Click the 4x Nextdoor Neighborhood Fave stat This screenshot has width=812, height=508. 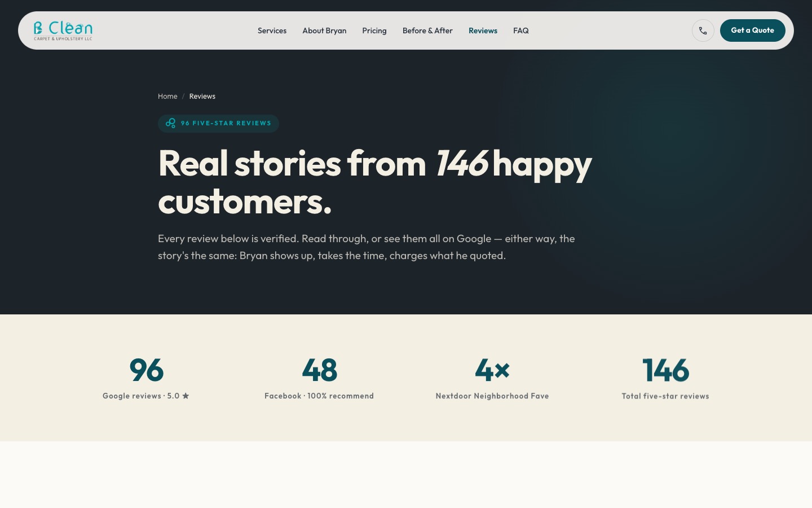pyautogui.click(x=492, y=371)
